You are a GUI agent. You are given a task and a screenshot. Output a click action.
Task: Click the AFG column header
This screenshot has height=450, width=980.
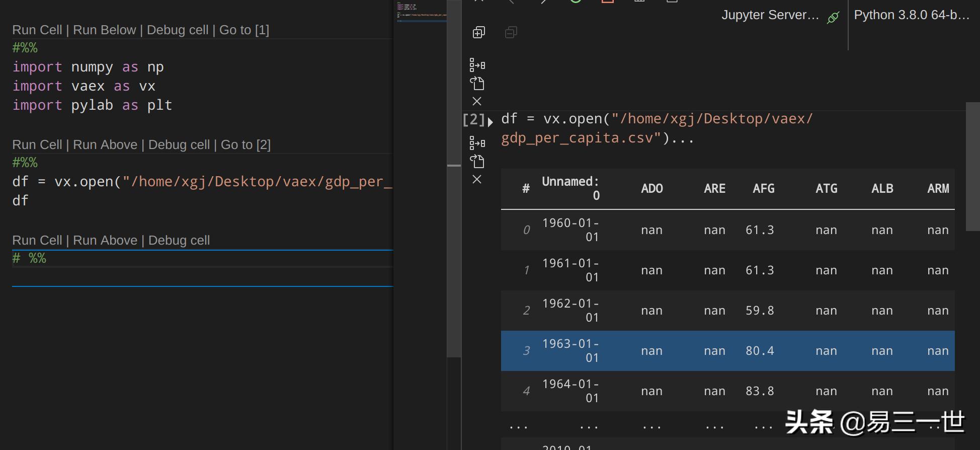click(764, 189)
